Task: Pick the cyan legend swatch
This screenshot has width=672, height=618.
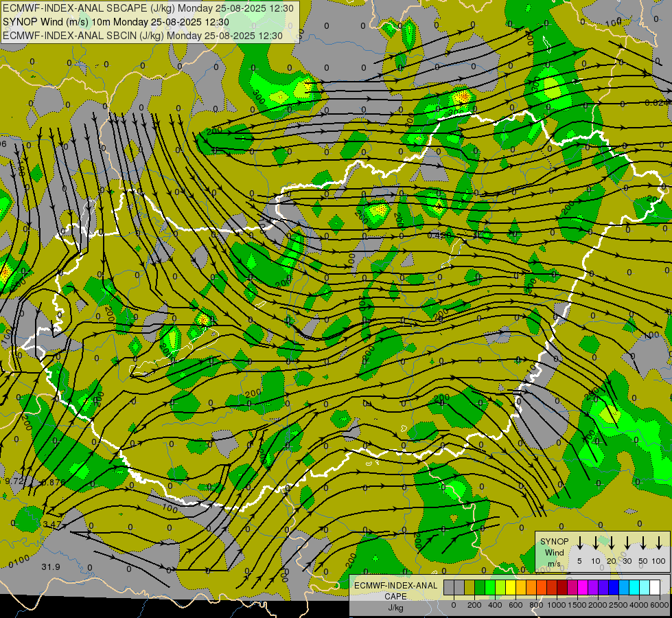Action: coord(635,587)
